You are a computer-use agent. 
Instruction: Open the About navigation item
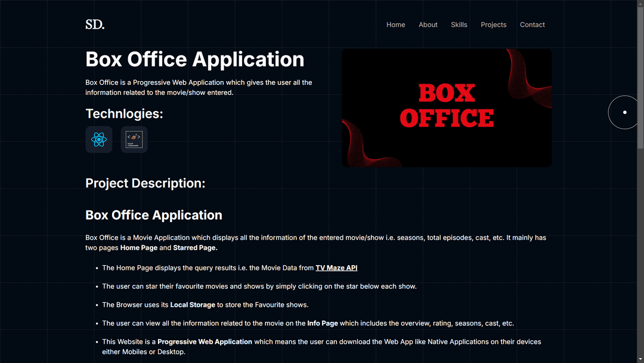tap(428, 24)
